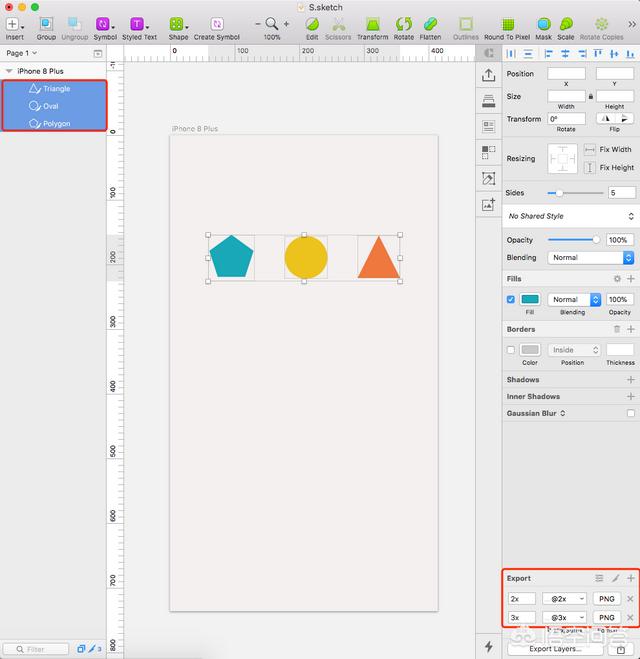The image size is (640, 659).
Task: Enable the border checkbox
Action: pos(511,350)
